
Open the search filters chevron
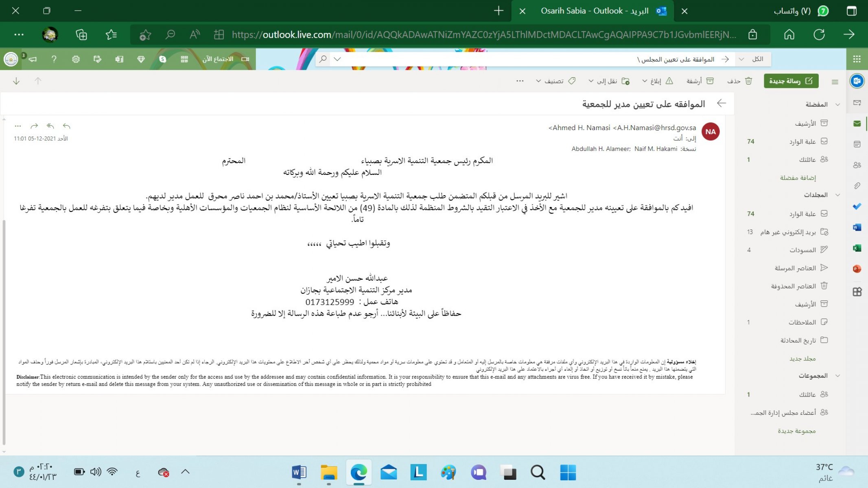pyautogui.click(x=337, y=59)
